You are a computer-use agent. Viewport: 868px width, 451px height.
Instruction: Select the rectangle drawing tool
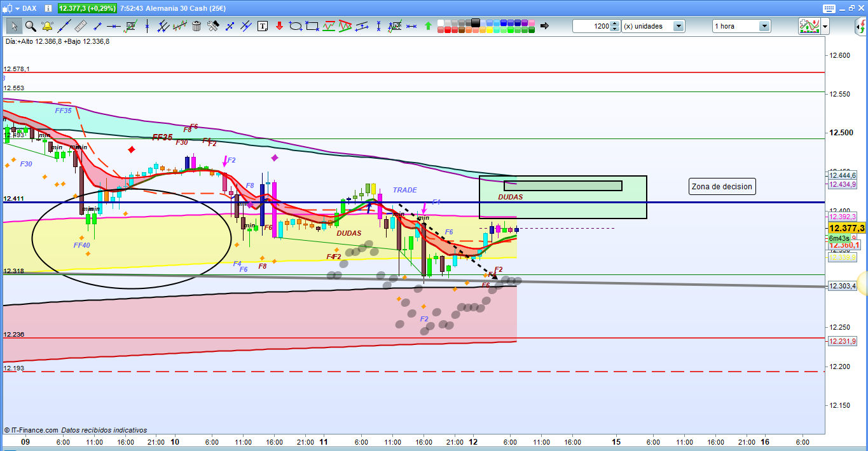312,26
